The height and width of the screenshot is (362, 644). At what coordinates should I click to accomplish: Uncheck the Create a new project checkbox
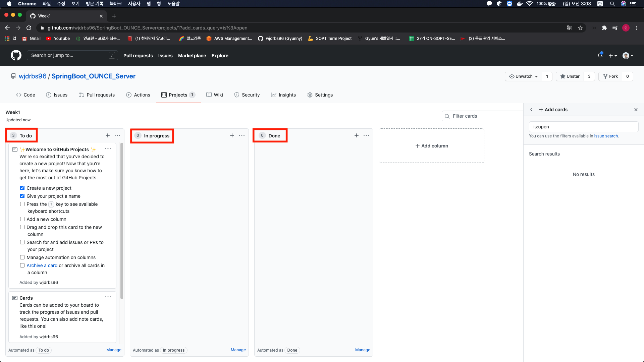(x=22, y=188)
